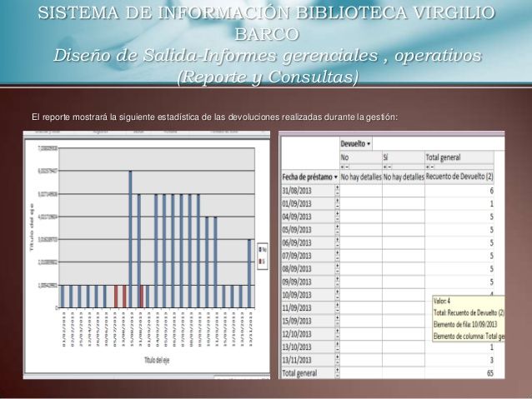Click total value 6 for 31/08/2013
Viewport: 532px width, 399px height.
(x=491, y=191)
